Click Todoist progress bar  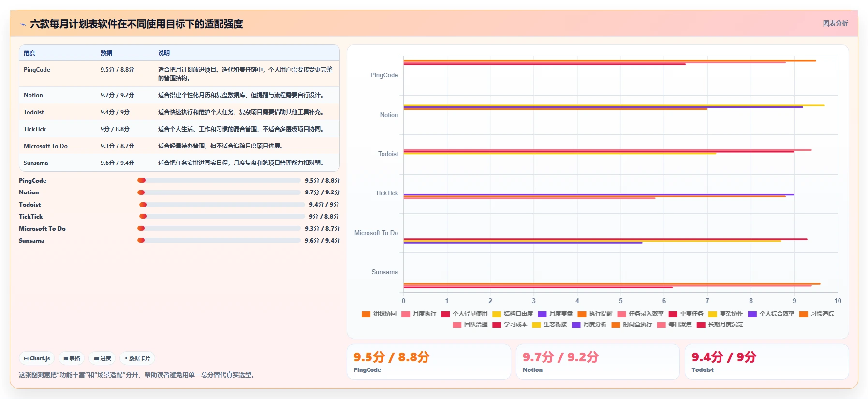[x=222, y=205]
